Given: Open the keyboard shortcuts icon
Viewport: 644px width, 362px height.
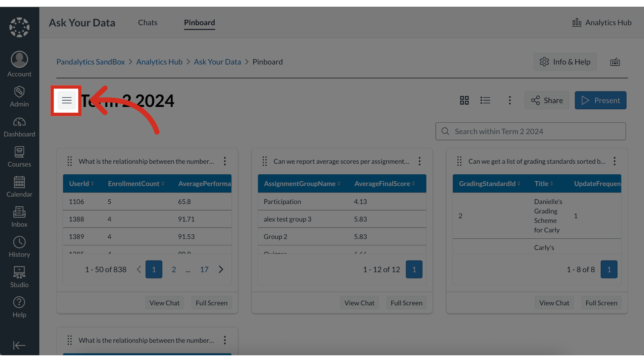Looking at the screenshot, I should (615, 62).
